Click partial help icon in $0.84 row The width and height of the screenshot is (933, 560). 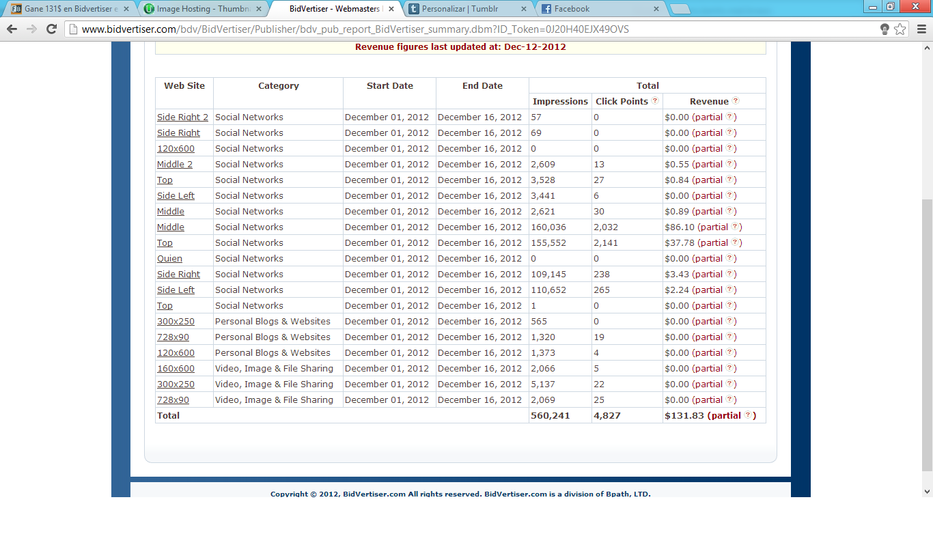(729, 180)
